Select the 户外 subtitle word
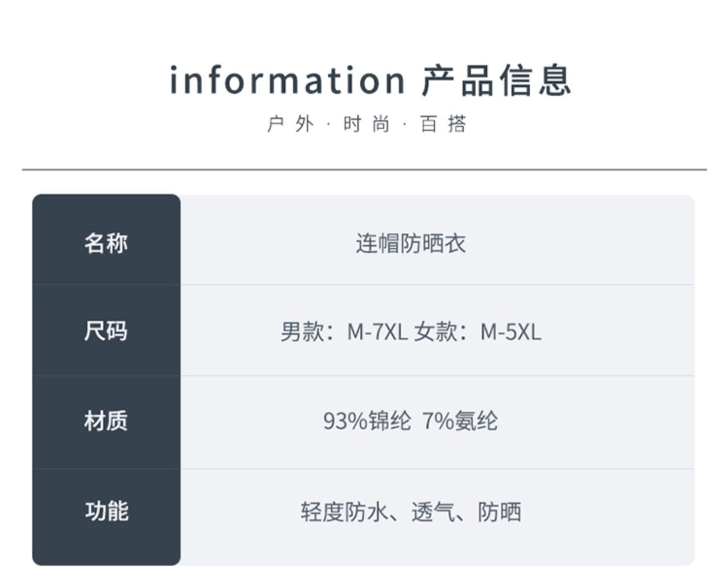The image size is (728, 588). point(291,124)
